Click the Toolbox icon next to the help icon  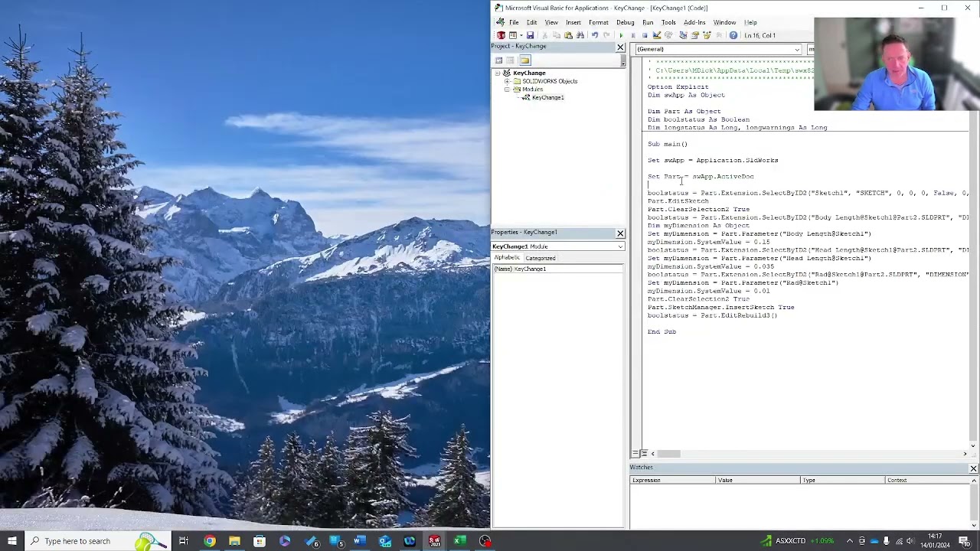tap(719, 35)
